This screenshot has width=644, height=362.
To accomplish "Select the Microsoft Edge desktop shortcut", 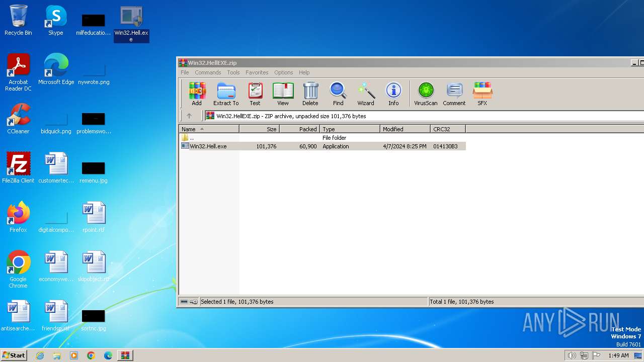I will coord(56,70).
